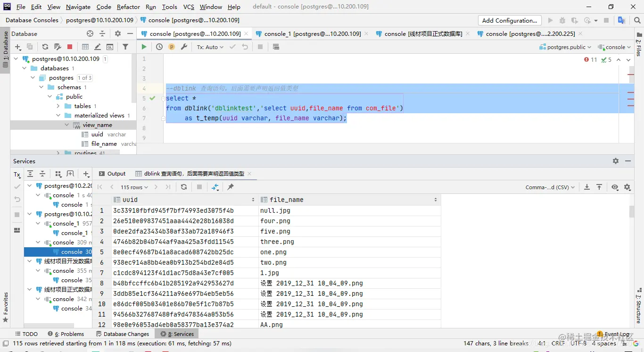Open the postgres.public schema dropdown
This screenshot has height=352, width=644.
565,47
